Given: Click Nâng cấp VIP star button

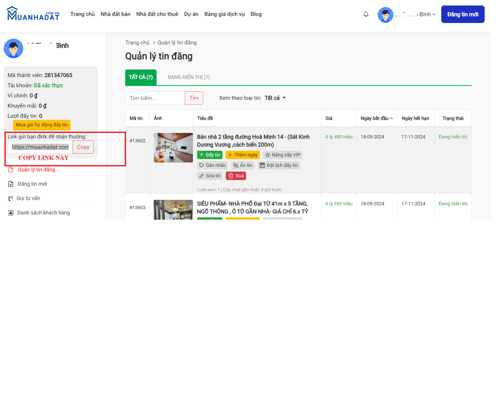Looking at the screenshot, I should click(283, 155).
